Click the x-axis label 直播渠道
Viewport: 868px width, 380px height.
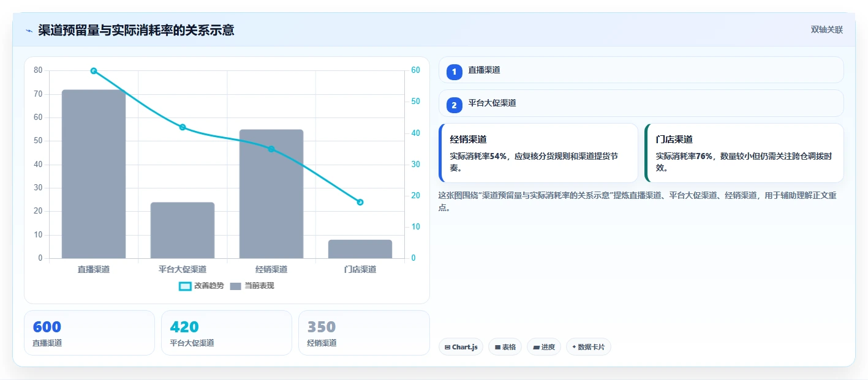tap(94, 269)
